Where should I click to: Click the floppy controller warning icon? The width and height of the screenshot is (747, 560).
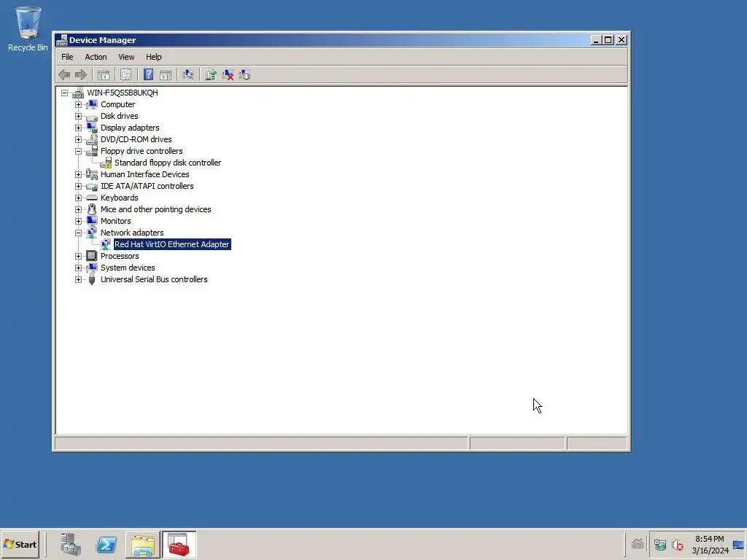[x=106, y=163]
